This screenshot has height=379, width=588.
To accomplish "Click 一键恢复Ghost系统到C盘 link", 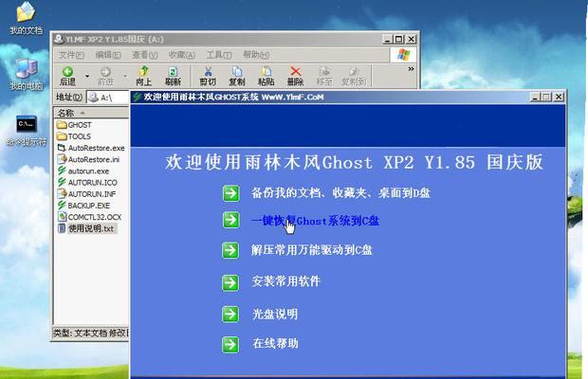I will [316, 221].
